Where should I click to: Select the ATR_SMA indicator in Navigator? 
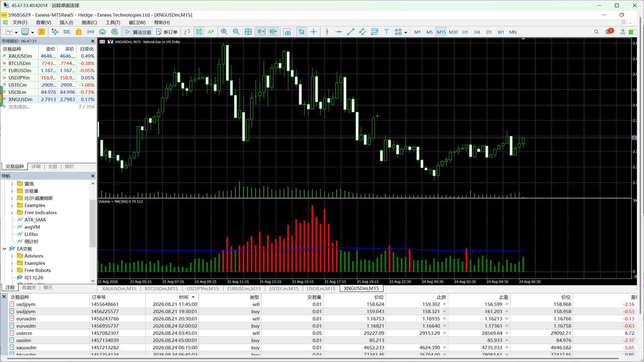[x=35, y=220]
